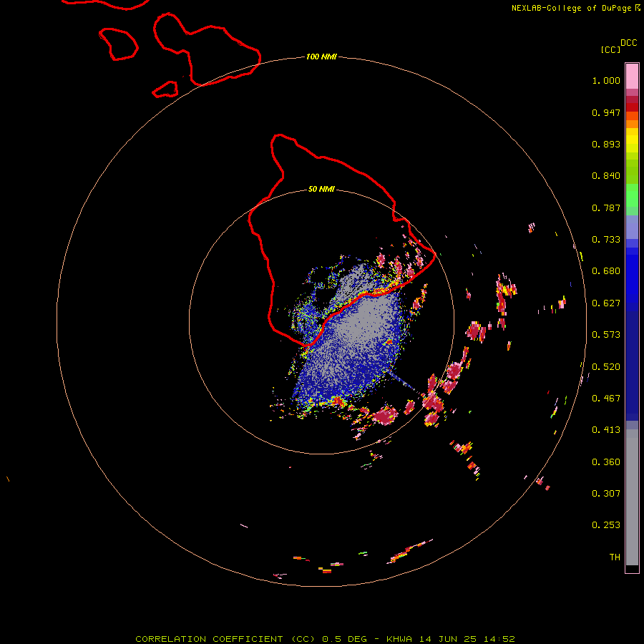The height and width of the screenshot is (644, 644).
Task: Click the KHWA radar site identifier
Action: pos(399,639)
